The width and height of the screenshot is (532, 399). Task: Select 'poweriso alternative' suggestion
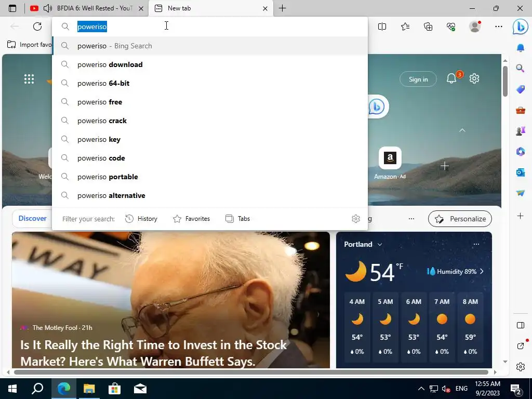210,195
